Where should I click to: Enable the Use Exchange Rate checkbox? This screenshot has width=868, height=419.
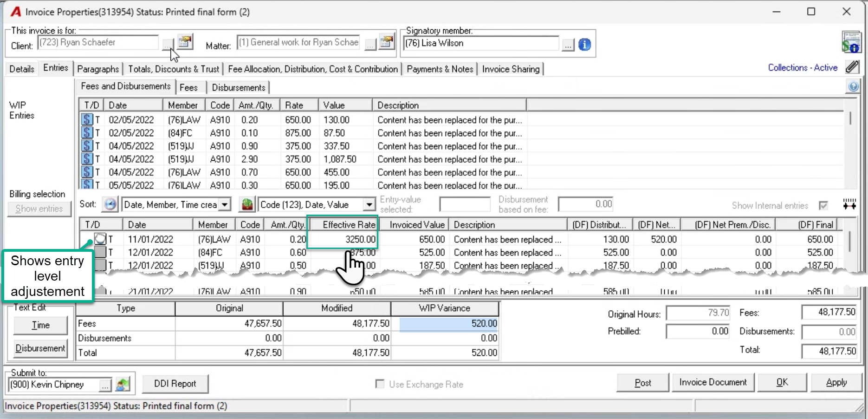tap(380, 384)
